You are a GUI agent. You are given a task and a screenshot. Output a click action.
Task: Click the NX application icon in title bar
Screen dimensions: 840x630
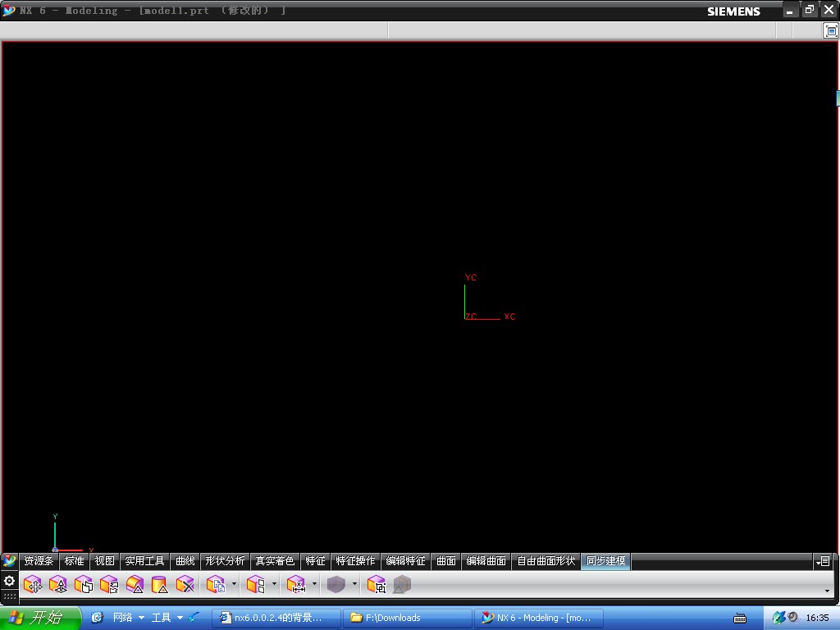pos(8,10)
